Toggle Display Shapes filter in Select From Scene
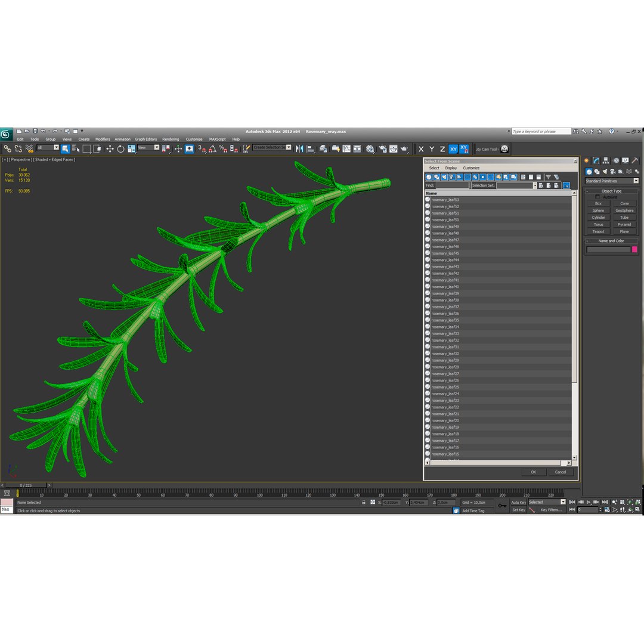The height and width of the screenshot is (644, 644). 436,177
